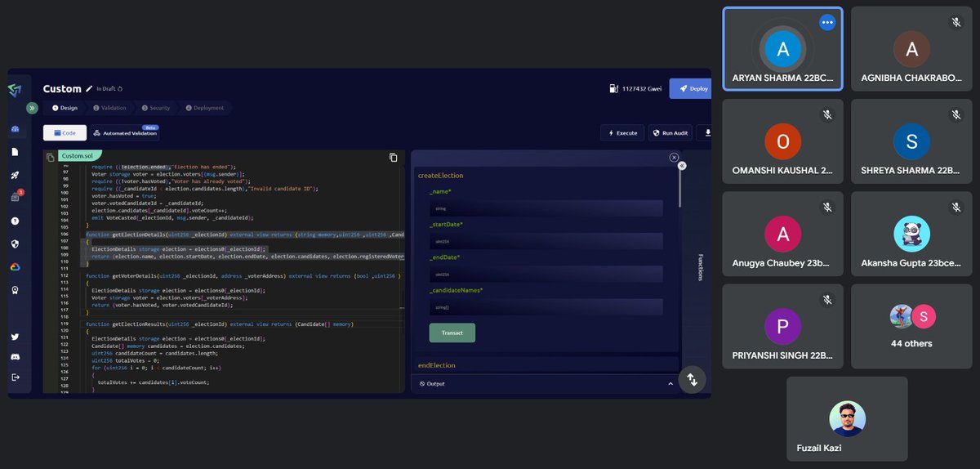980x469 pixels.
Task: Select the Code tab button
Action: click(x=65, y=132)
